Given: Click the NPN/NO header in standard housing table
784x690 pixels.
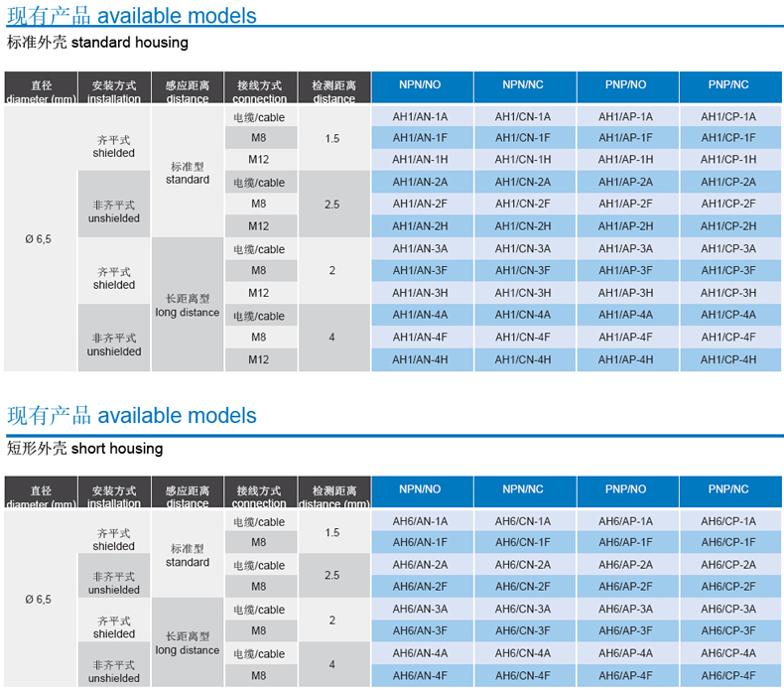Looking at the screenshot, I should (421, 85).
